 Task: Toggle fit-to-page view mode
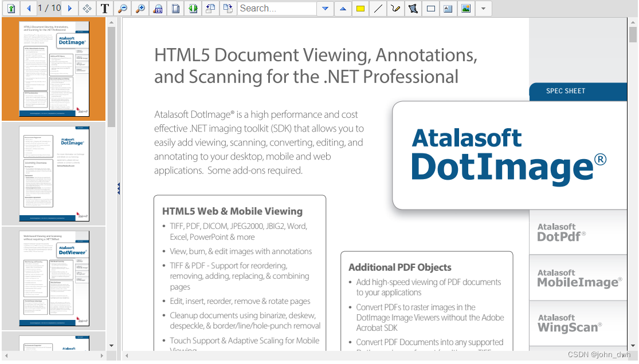[174, 8]
